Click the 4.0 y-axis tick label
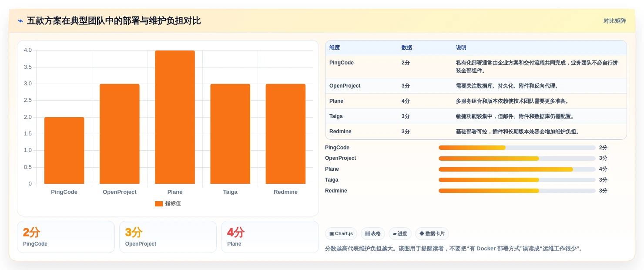The width and height of the screenshot is (644, 270). tap(28, 50)
